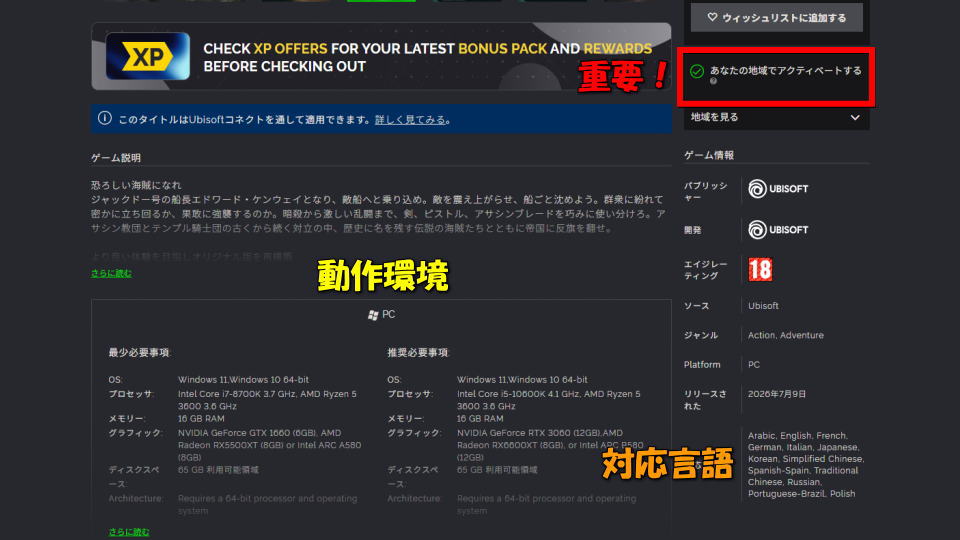
Task: Open the XP offers banner
Action: pos(381,56)
